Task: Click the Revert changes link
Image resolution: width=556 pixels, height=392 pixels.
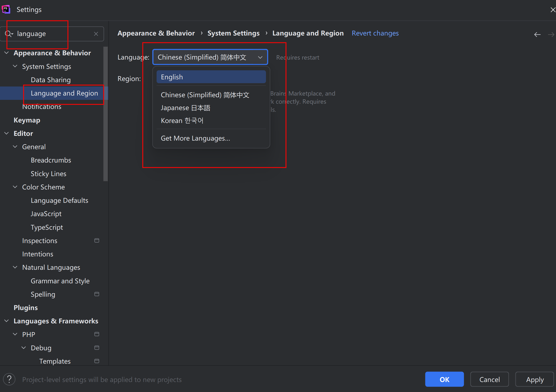Action: coord(375,33)
